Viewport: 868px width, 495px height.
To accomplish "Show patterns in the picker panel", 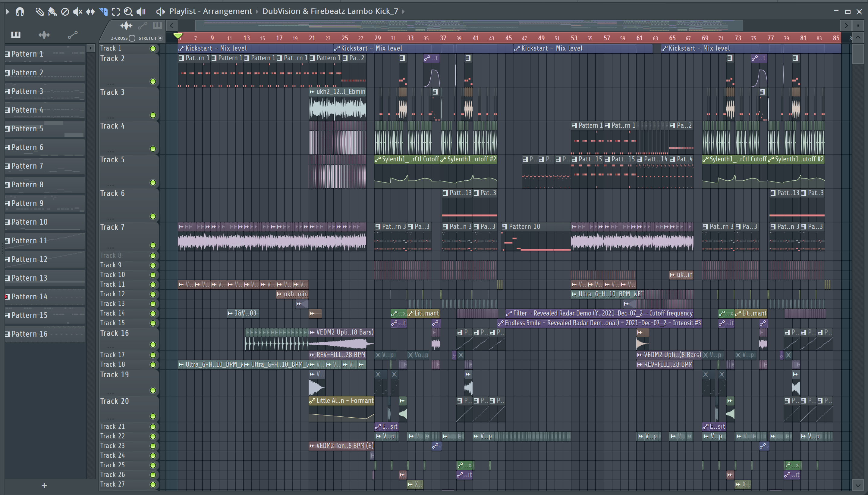I will [16, 35].
